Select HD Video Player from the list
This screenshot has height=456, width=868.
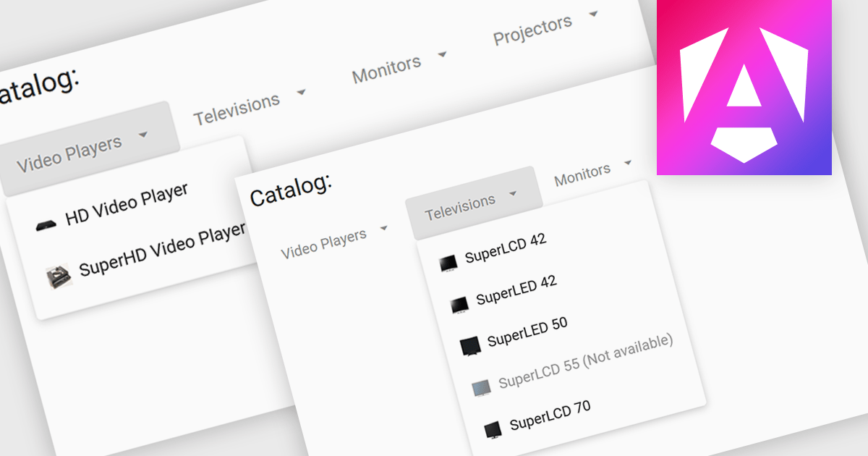click(127, 204)
